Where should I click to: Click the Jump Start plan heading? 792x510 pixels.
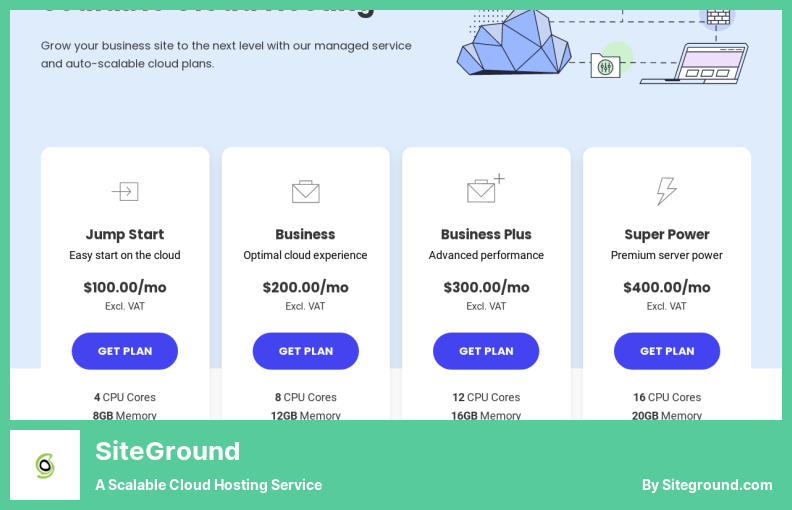click(125, 234)
